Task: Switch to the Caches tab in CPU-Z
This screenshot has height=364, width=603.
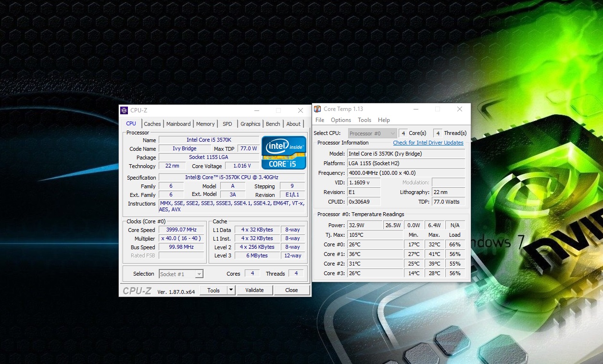Action: click(152, 124)
